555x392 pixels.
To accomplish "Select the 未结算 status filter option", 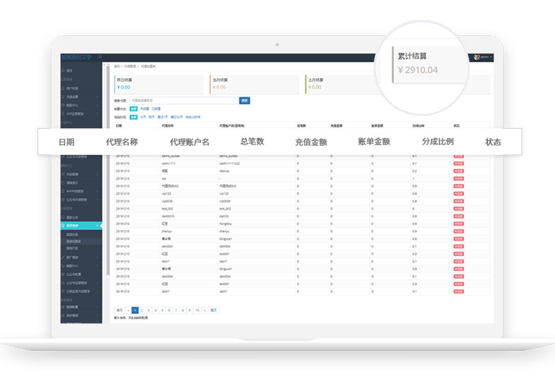I will [x=144, y=109].
